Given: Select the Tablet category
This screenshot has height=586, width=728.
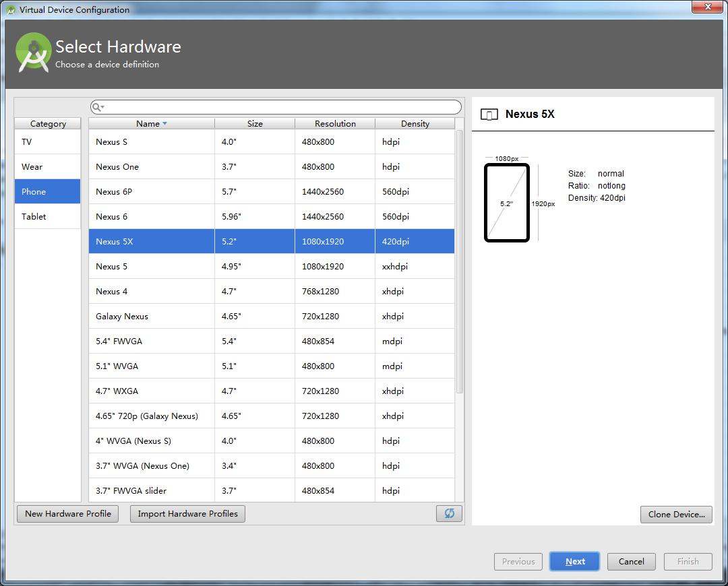Looking at the screenshot, I should tap(47, 216).
